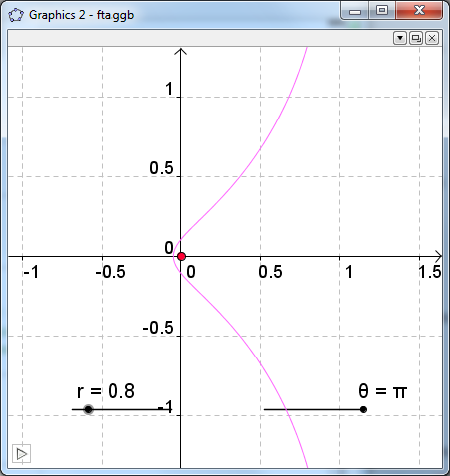Click the GeoGebra pentagon icon in title bar
This screenshot has width=450, height=476.
(x=16, y=15)
